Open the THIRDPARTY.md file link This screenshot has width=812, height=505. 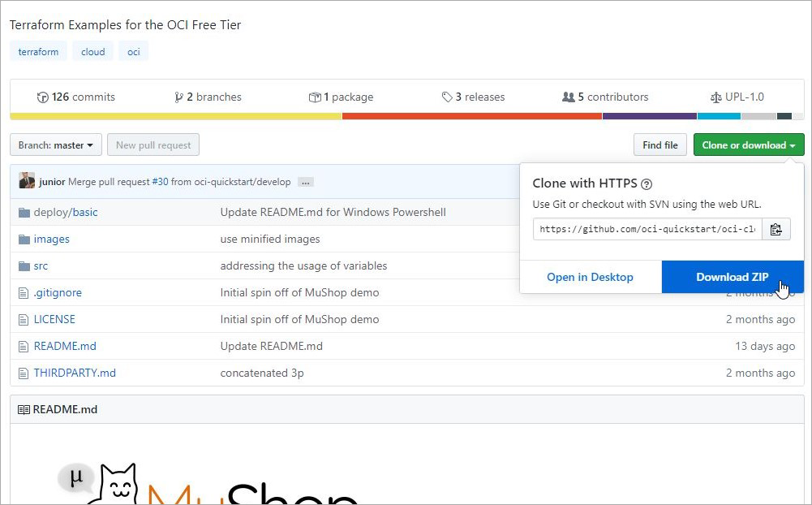tap(75, 373)
